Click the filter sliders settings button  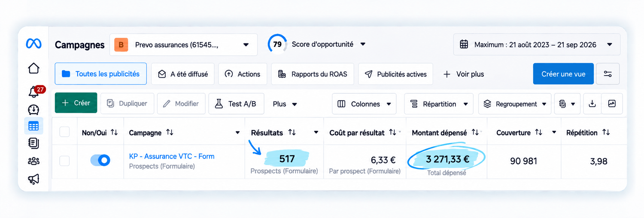608,74
